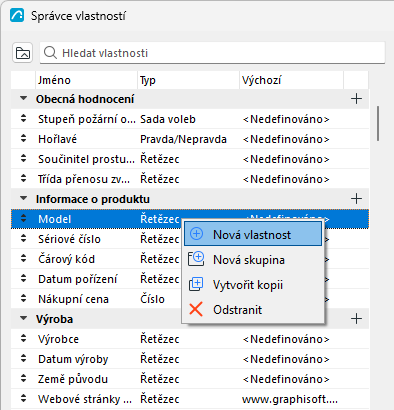Click the Nová skupina folder-plus icon
394x410 pixels.
click(x=196, y=259)
